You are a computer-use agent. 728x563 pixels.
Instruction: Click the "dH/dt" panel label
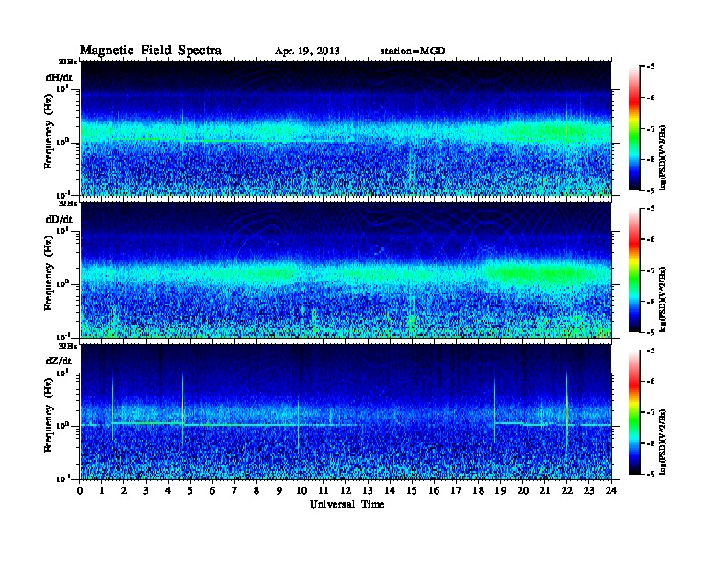tap(59, 78)
